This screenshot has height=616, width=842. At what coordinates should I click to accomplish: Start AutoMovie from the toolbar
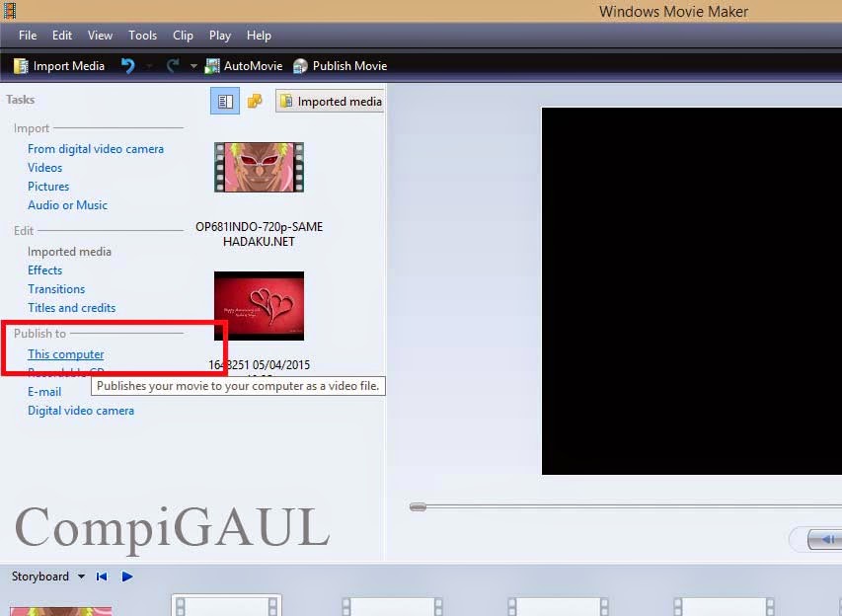(244, 66)
